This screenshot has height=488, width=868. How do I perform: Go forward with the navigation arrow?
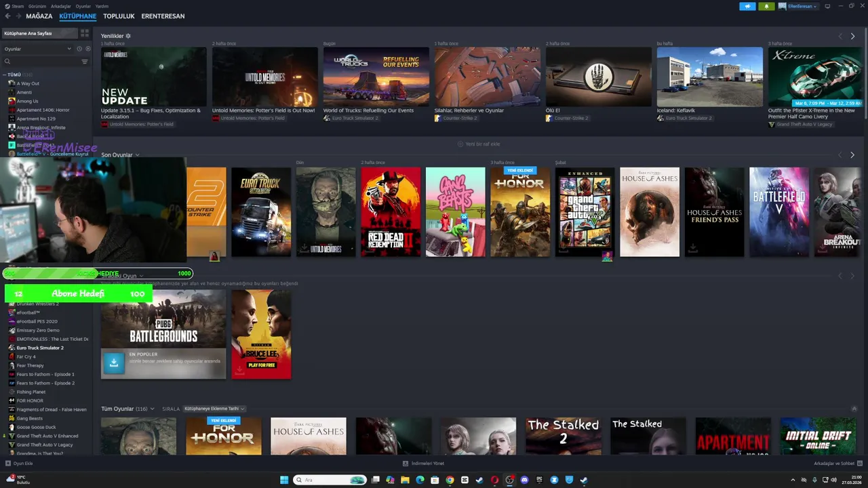pos(18,16)
